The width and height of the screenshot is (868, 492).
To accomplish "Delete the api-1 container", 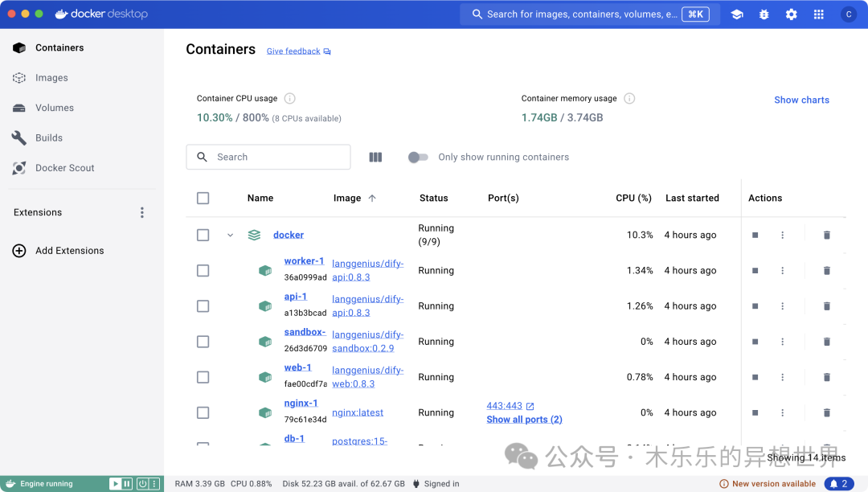I will pyautogui.click(x=826, y=306).
